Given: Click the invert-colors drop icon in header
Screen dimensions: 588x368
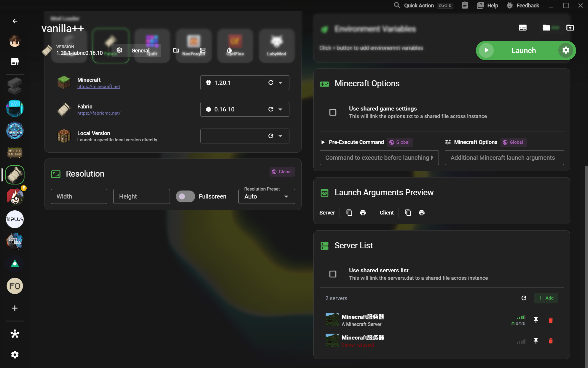Looking at the screenshot, I should click(229, 50).
